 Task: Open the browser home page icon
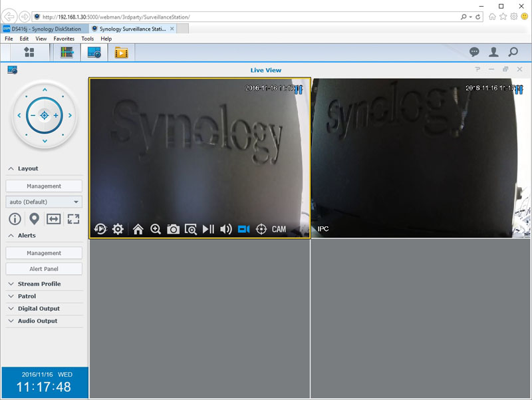492,17
